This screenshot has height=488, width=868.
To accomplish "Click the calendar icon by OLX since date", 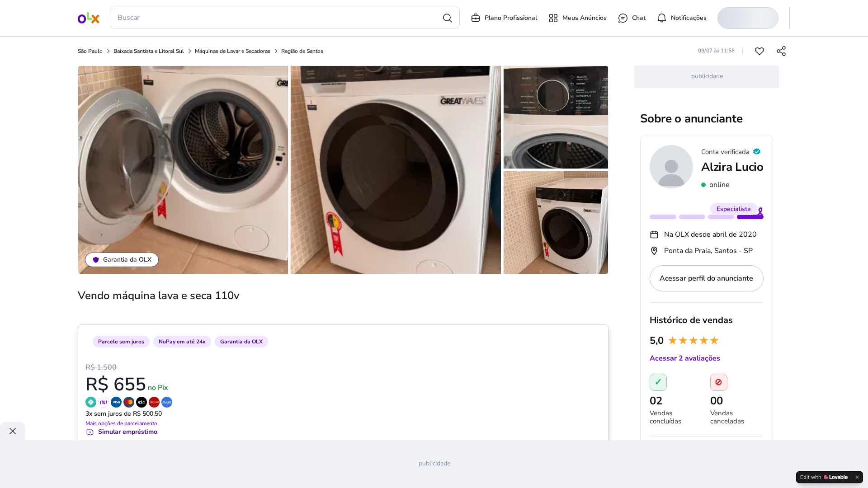I will coord(654,235).
